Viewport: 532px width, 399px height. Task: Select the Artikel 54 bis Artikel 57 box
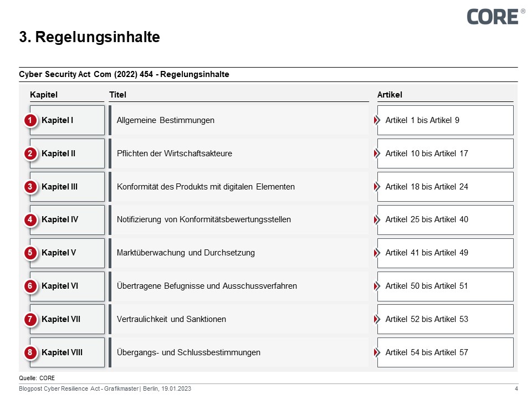click(446, 352)
